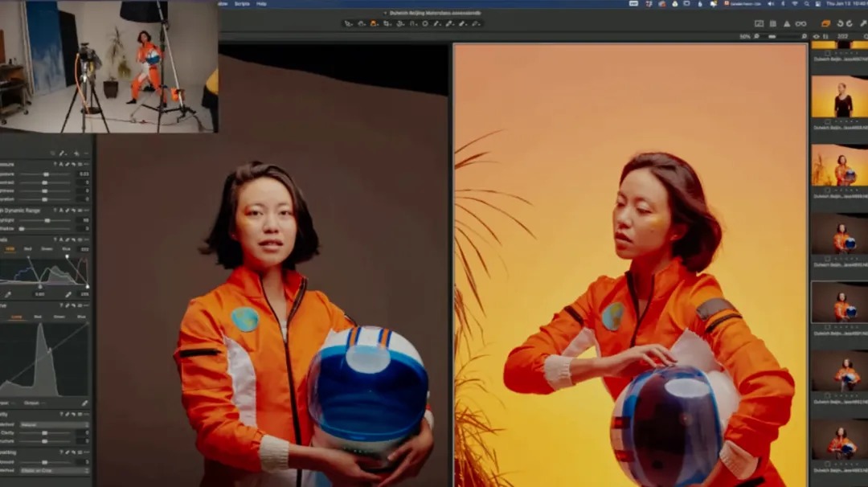The height and width of the screenshot is (487, 868).
Task: Click the Levels highlight output value 255
Action: click(x=84, y=294)
